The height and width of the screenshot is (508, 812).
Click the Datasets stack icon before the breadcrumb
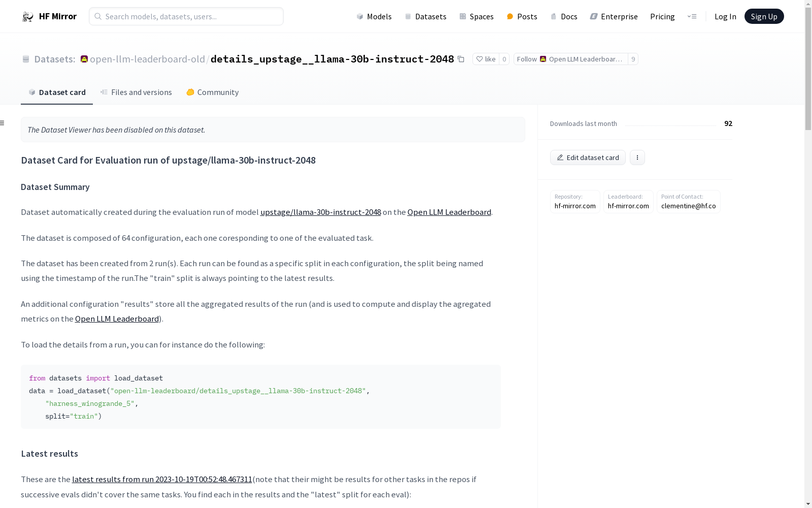pos(26,59)
